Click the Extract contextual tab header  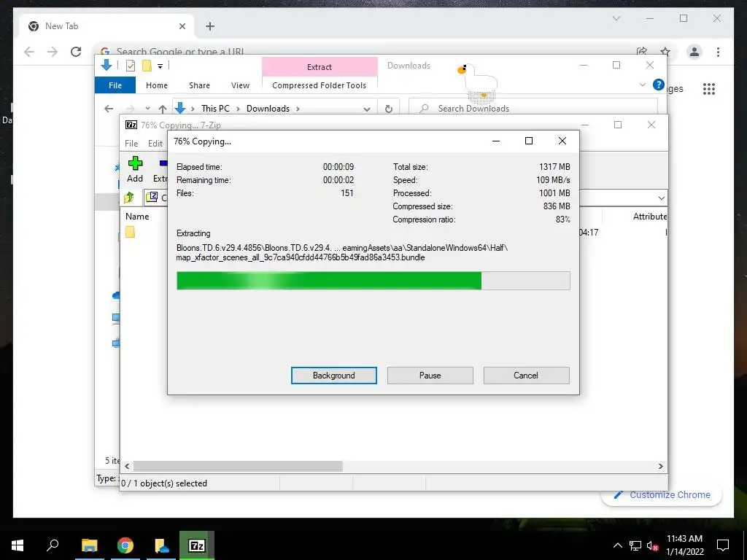click(320, 66)
